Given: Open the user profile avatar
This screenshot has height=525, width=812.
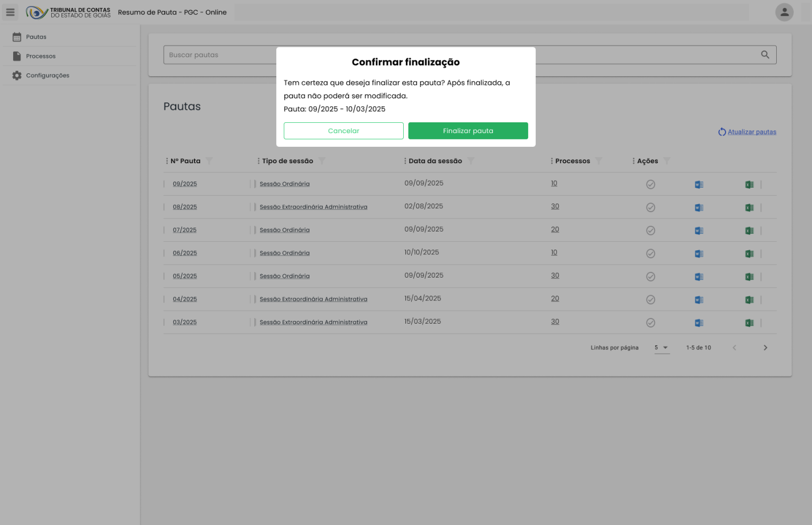Looking at the screenshot, I should 784,12.
